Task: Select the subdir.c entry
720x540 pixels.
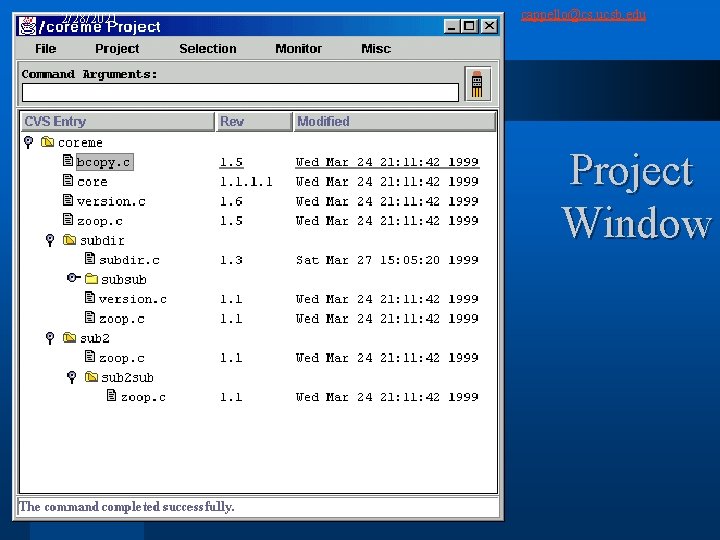Action: pyautogui.click(x=129, y=260)
